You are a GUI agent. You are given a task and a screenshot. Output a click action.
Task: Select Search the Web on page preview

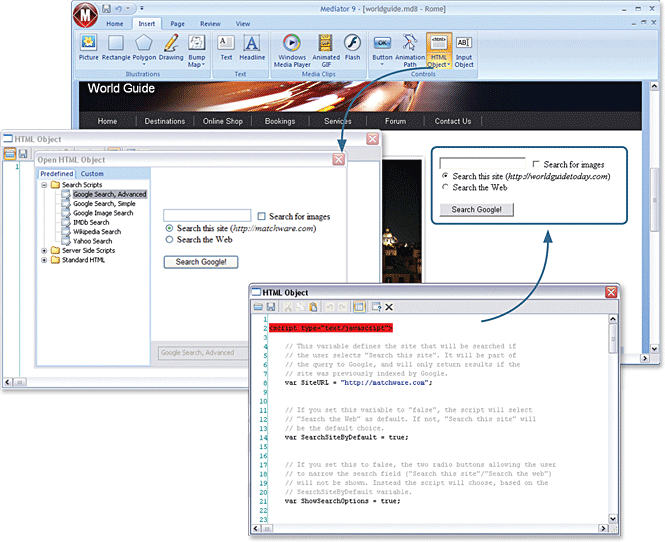445,187
